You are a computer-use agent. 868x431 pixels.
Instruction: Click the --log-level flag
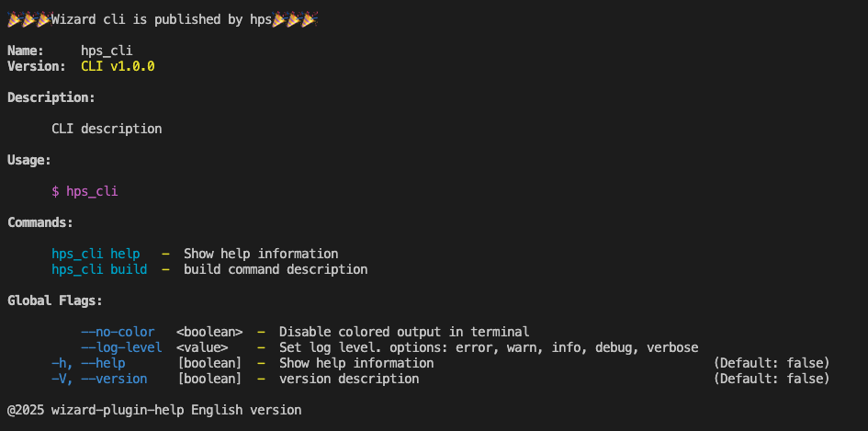122,348
